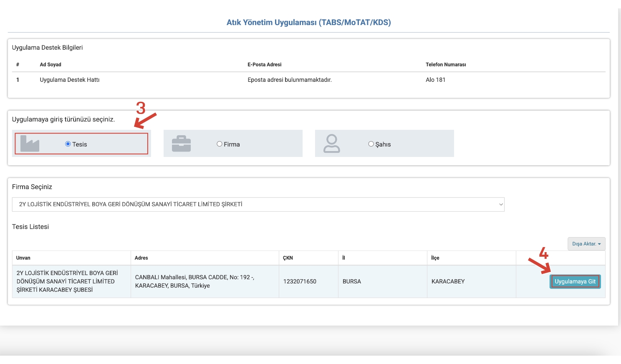
Task: Click the person silhouette icon for Şahıs
Action: coord(332,144)
